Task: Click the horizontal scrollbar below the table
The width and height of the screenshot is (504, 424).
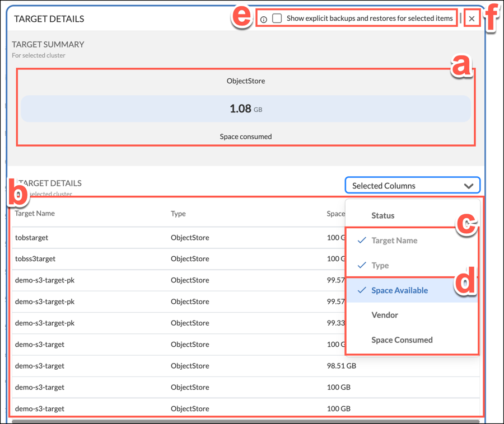Action: (x=245, y=421)
